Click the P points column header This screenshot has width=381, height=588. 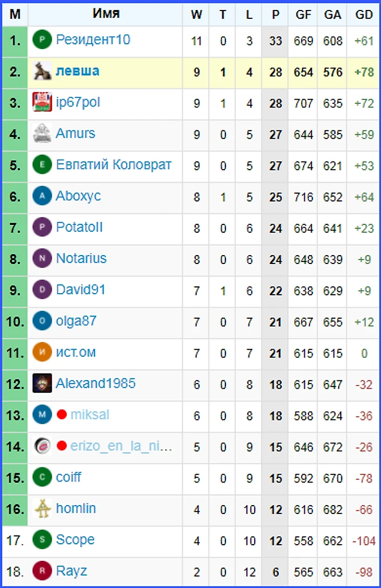click(x=276, y=15)
